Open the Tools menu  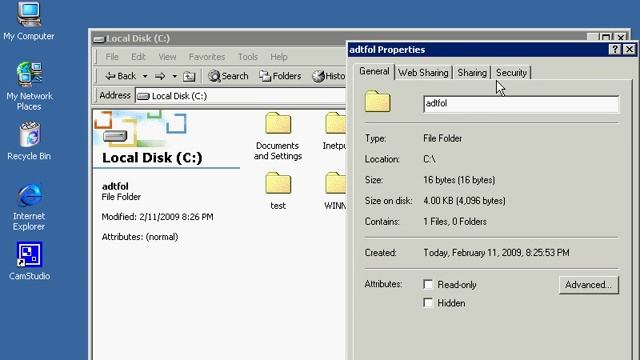248,57
